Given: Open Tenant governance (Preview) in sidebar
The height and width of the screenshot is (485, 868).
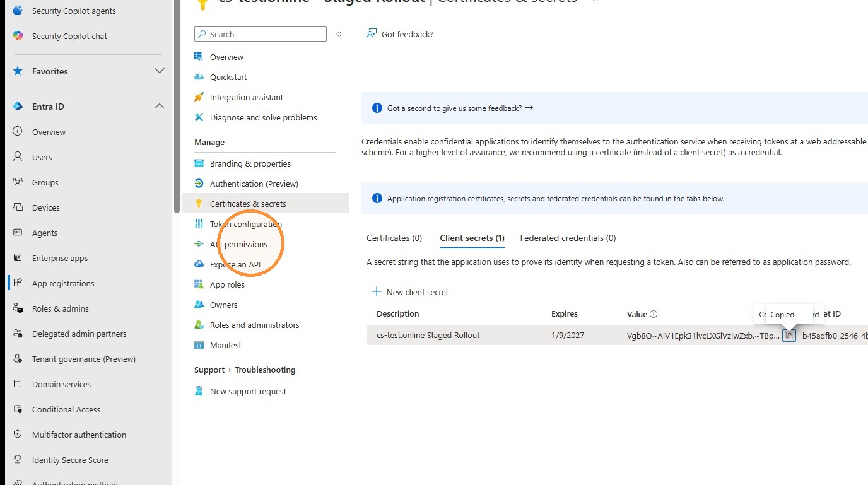Looking at the screenshot, I should click(x=84, y=359).
